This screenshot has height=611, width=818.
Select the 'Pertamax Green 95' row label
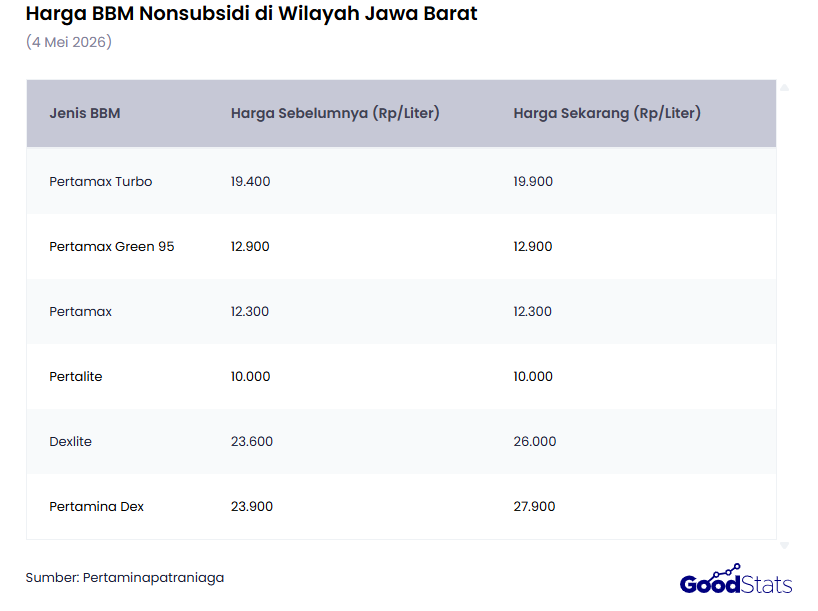pos(112,246)
